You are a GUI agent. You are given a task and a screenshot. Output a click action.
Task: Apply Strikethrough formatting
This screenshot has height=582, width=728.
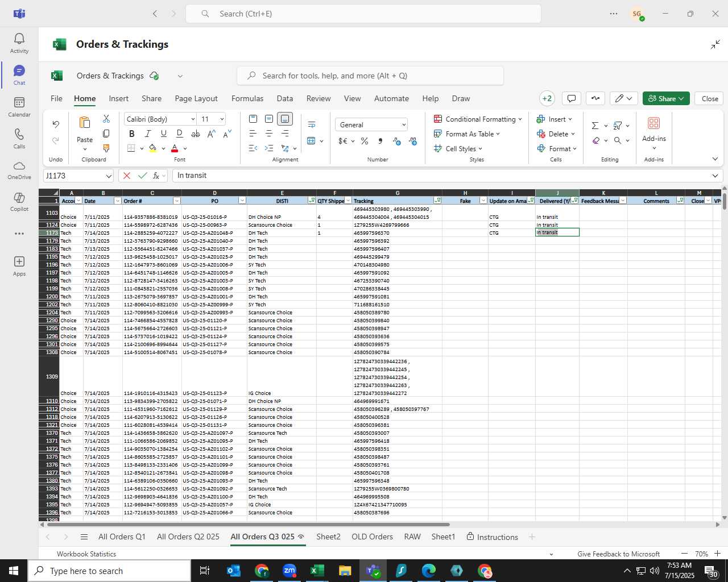196,134
